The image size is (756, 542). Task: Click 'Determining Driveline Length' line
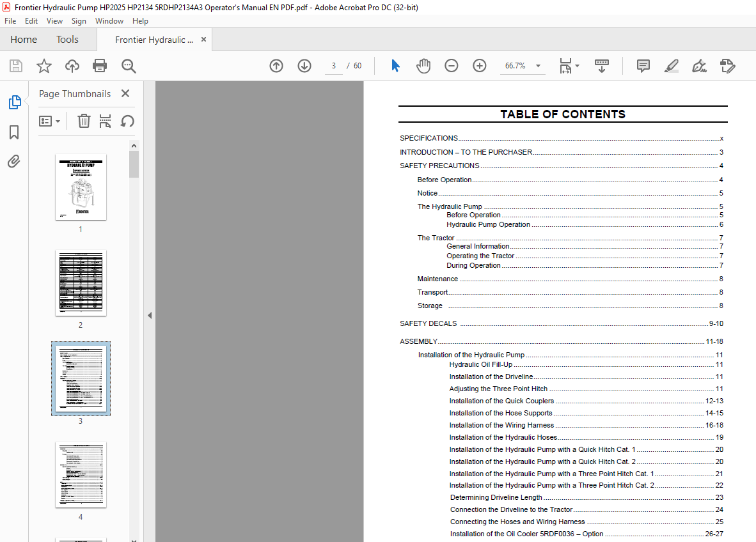pyautogui.click(x=587, y=498)
